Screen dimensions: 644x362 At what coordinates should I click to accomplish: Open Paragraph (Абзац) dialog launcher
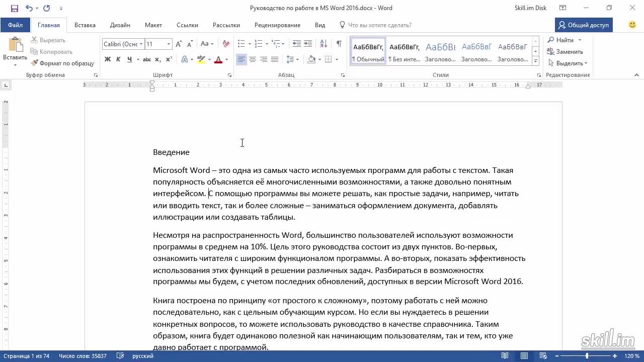(x=343, y=75)
